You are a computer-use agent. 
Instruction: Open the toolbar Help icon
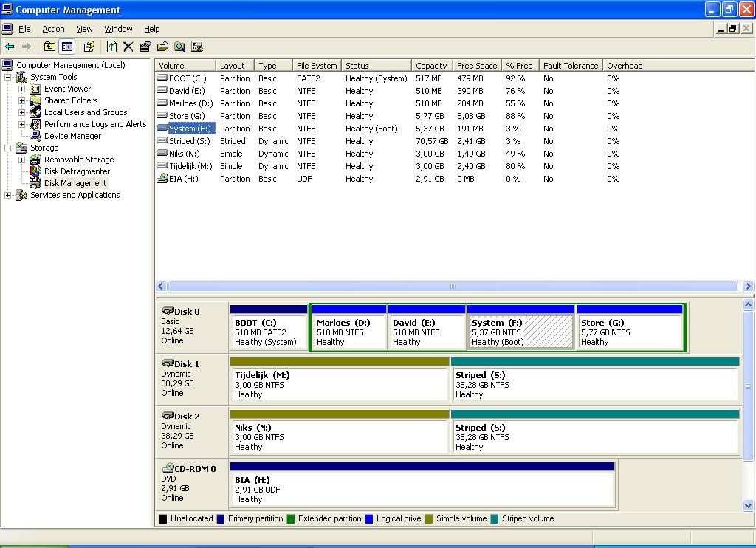pos(89,47)
